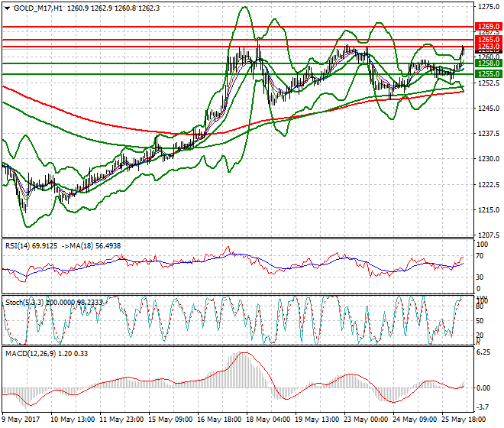Click the 10 May 13:00 time axis label
The height and width of the screenshot is (428, 504).
(x=73, y=420)
